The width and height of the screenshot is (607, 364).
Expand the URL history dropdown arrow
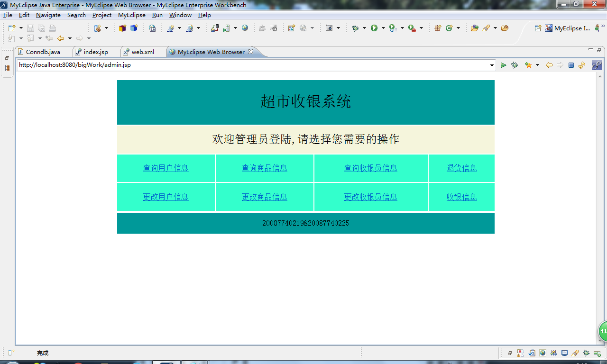492,65
